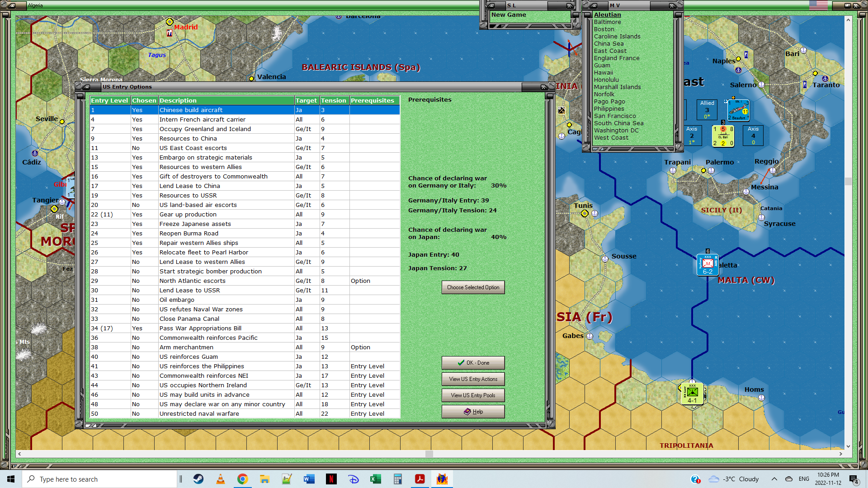Select the Beaufort aircraft unit counter
This screenshot has width=868, height=488.
[x=738, y=110]
